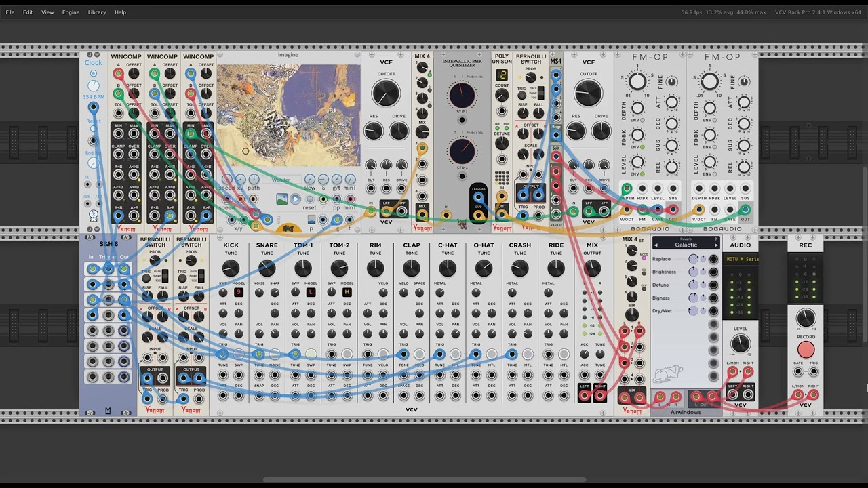
Task: Click the REC TRIG input port
Action: (x=813, y=371)
